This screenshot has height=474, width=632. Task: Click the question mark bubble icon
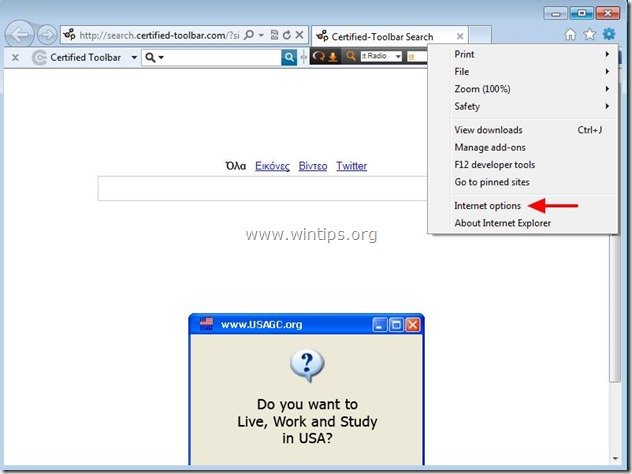tap(307, 365)
